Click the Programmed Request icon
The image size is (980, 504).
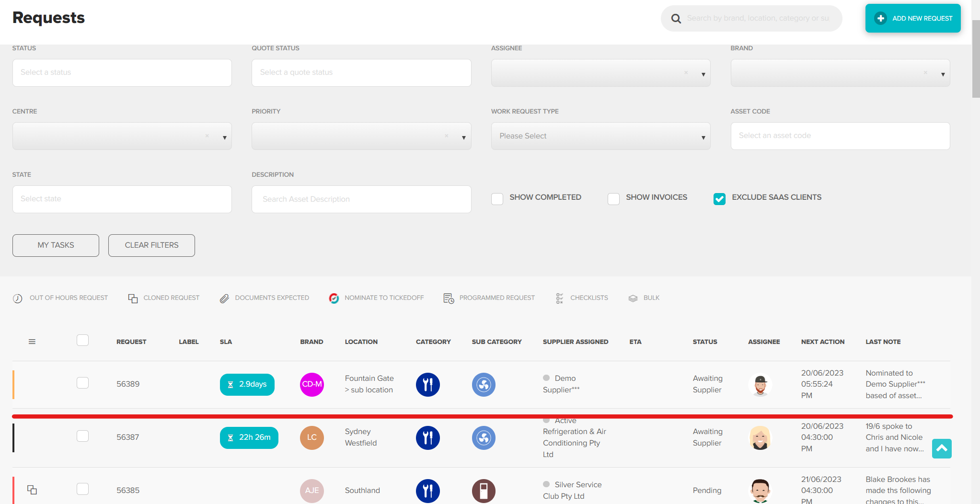pos(449,298)
